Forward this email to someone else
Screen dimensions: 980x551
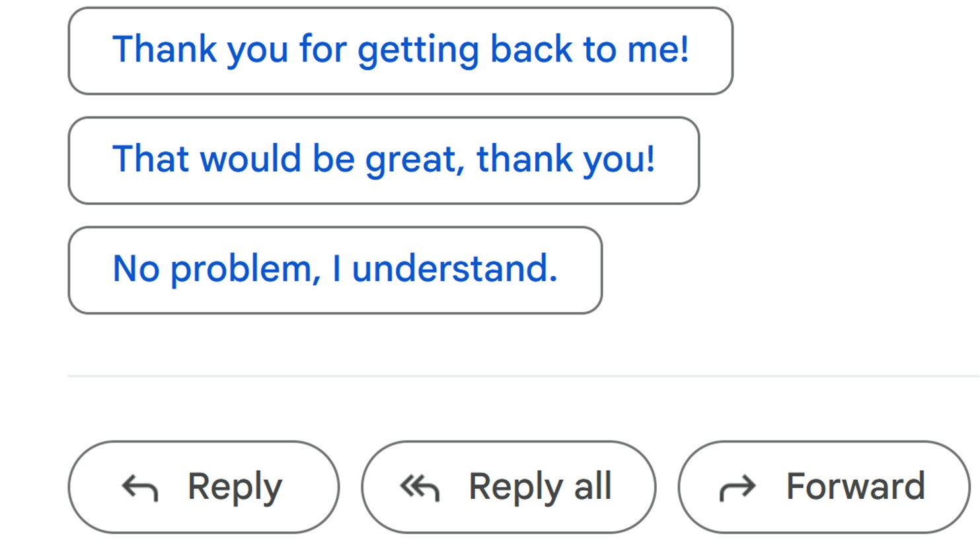pos(823,487)
